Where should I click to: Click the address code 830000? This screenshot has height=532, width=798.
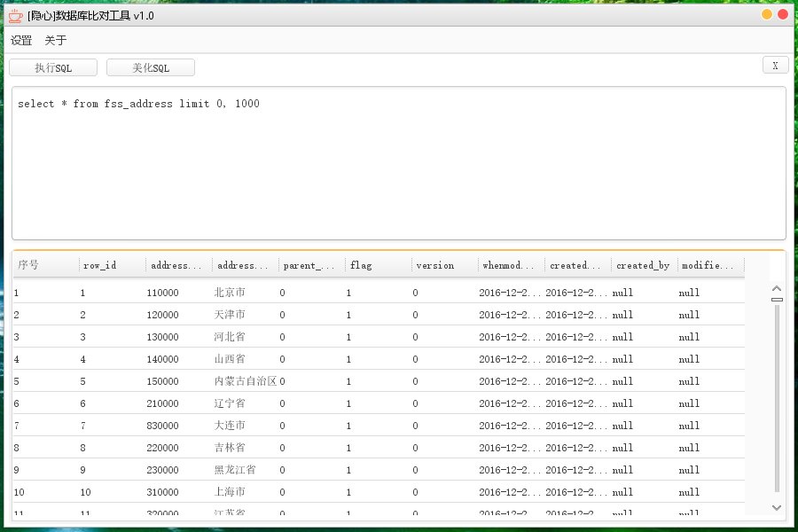(x=163, y=426)
